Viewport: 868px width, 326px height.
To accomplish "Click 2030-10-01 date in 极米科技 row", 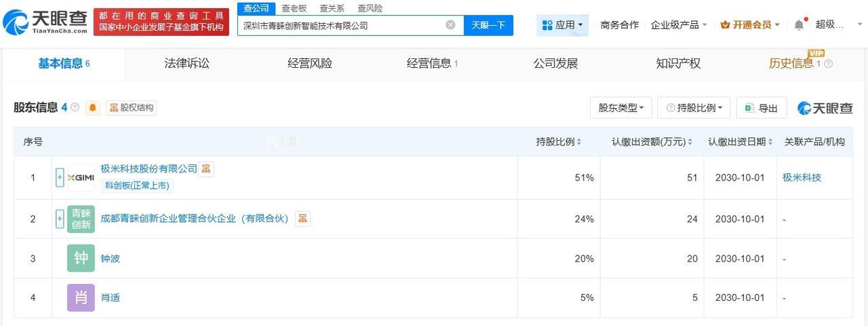I will (740, 178).
